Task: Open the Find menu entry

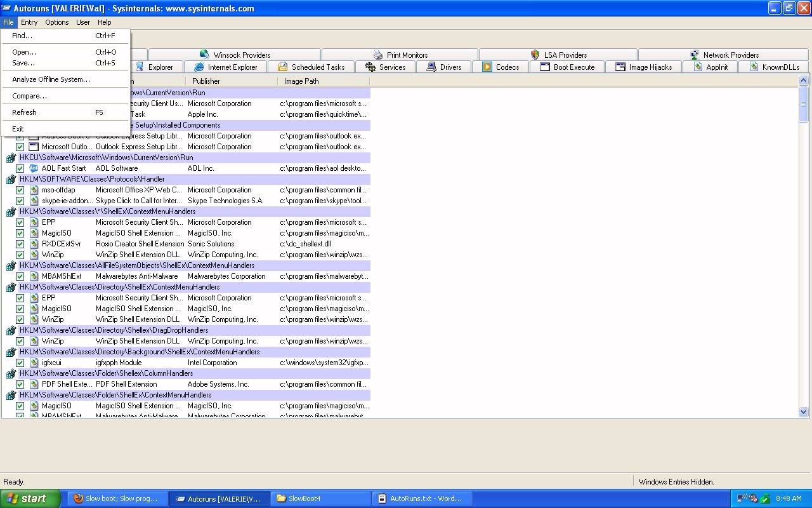Action: (66, 36)
